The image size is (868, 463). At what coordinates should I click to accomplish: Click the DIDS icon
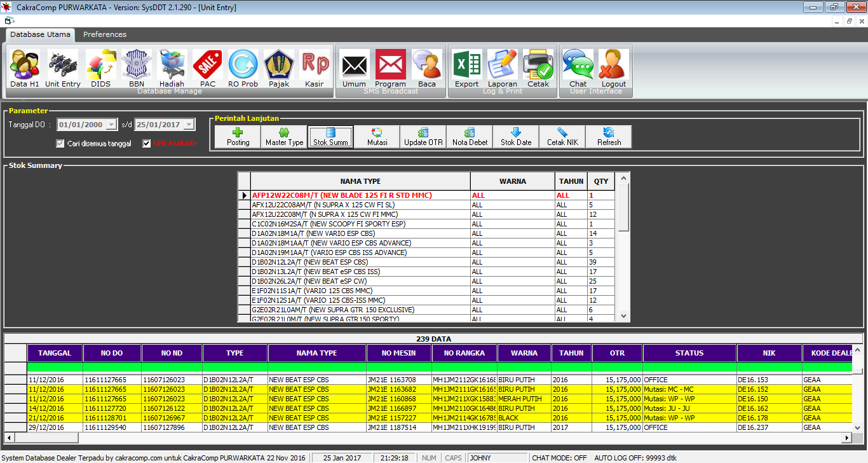(x=100, y=67)
